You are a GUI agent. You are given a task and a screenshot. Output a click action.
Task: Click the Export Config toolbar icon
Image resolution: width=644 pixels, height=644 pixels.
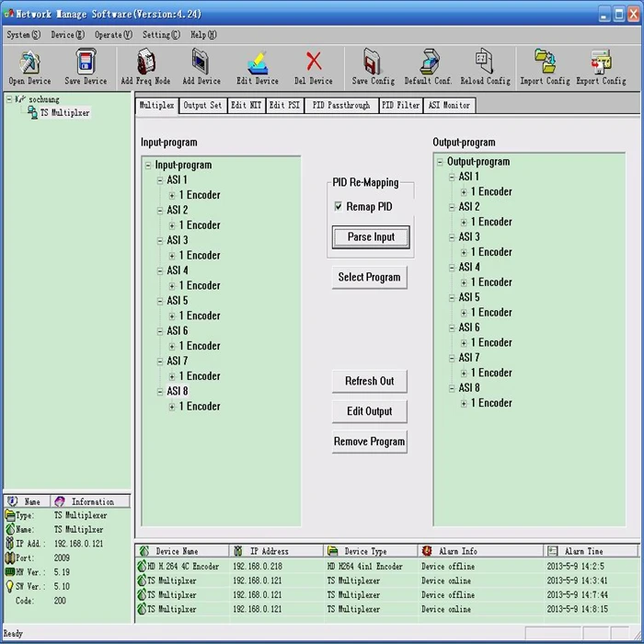602,62
